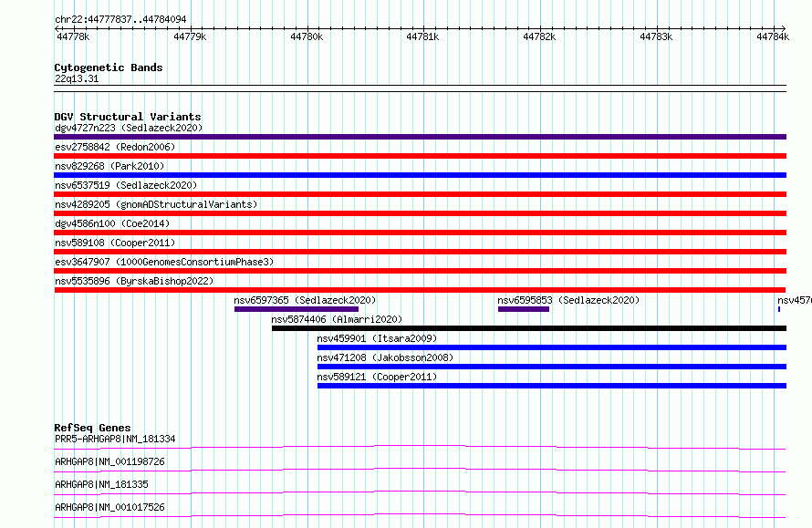Click the nsv5874406 (Almarri2020) black bar
Image resolution: width=812 pixels, height=528 pixels.
tap(529, 328)
